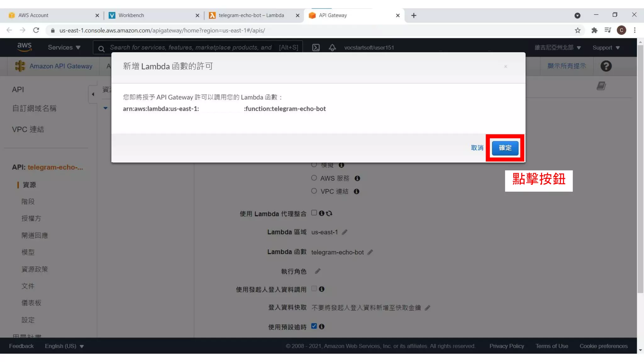Open Feedback in the footer
644x362 pixels.
click(21, 346)
